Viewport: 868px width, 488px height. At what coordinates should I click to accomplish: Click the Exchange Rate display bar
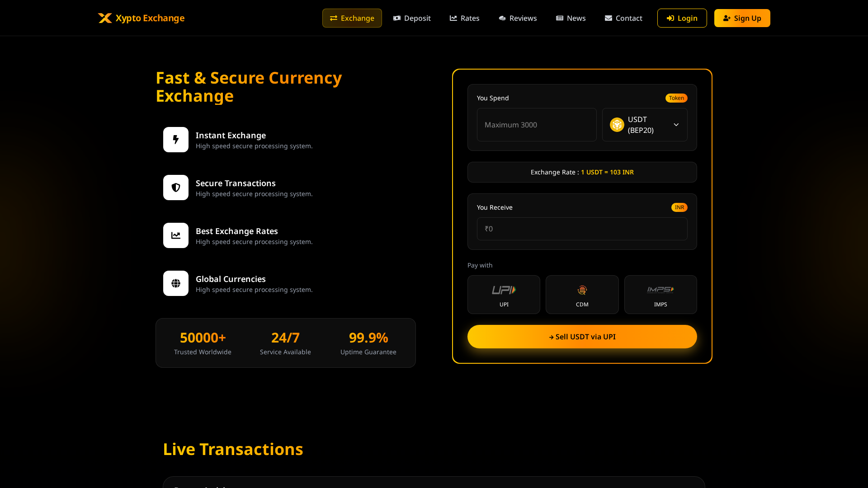582,172
